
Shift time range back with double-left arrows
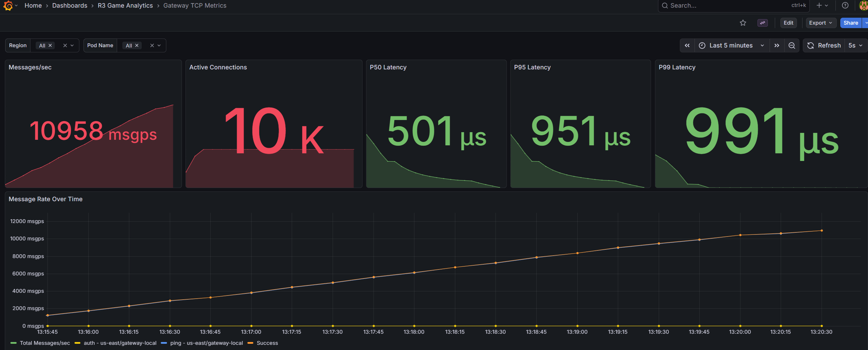click(687, 45)
